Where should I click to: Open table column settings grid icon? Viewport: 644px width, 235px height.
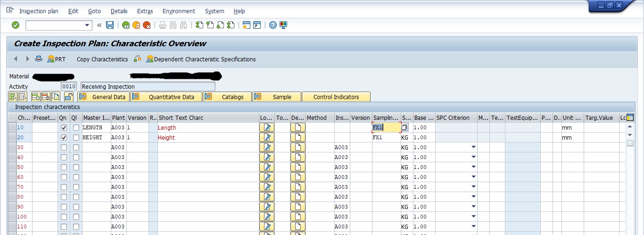point(630,117)
